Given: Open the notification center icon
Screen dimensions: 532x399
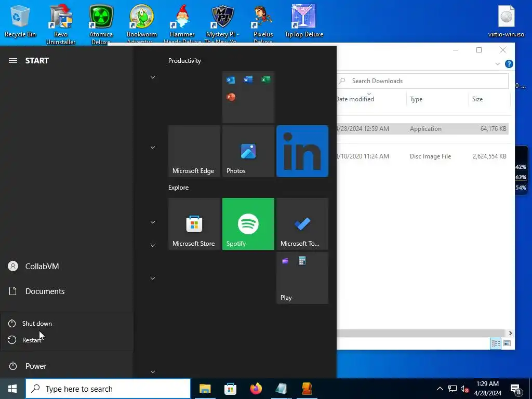Looking at the screenshot, I should [x=516, y=389].
